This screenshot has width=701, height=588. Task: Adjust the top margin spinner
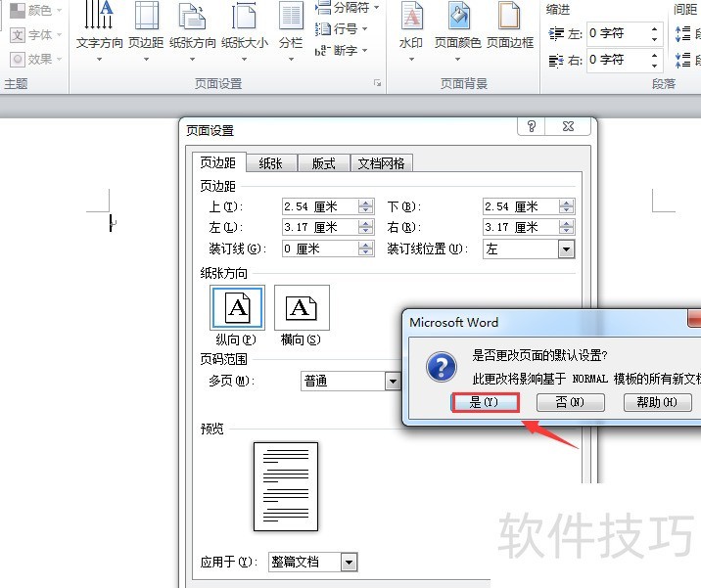(x=366, y=206)
